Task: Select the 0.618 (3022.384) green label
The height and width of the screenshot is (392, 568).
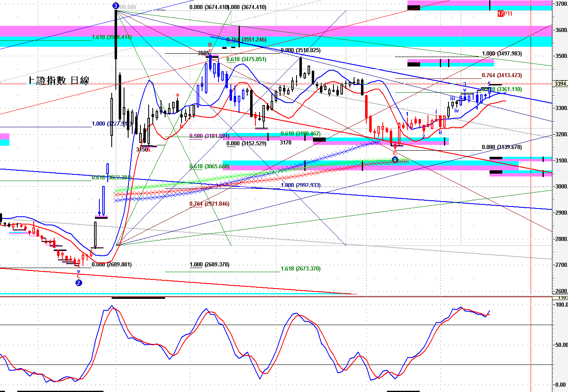Action: click(x=111, y=177)
